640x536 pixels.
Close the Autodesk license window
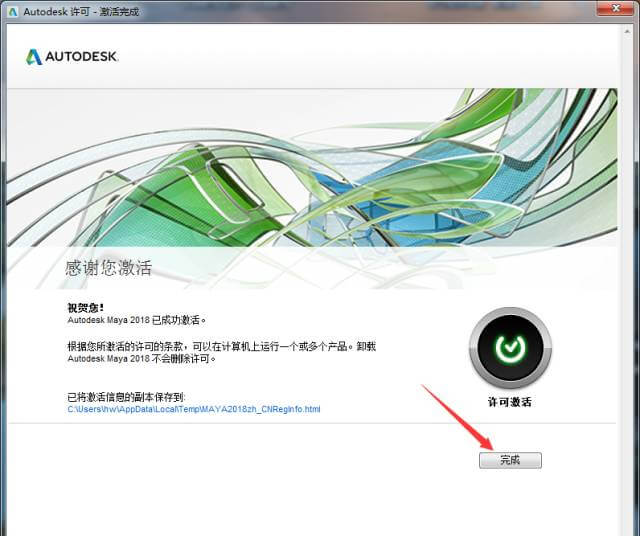tap(616, 8)
